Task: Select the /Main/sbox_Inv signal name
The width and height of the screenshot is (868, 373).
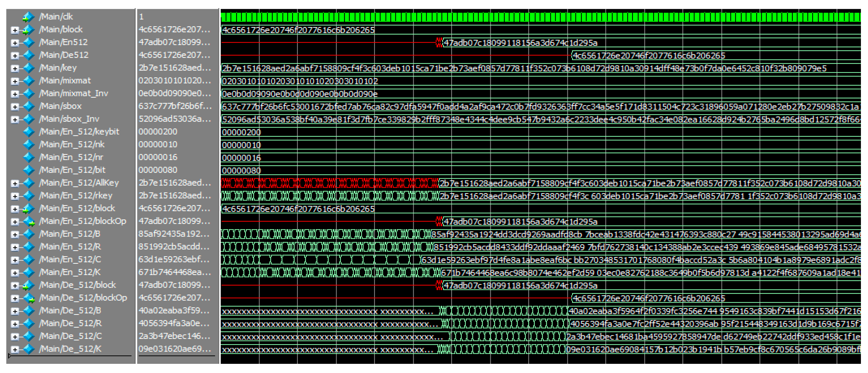Action: point(69,119)
